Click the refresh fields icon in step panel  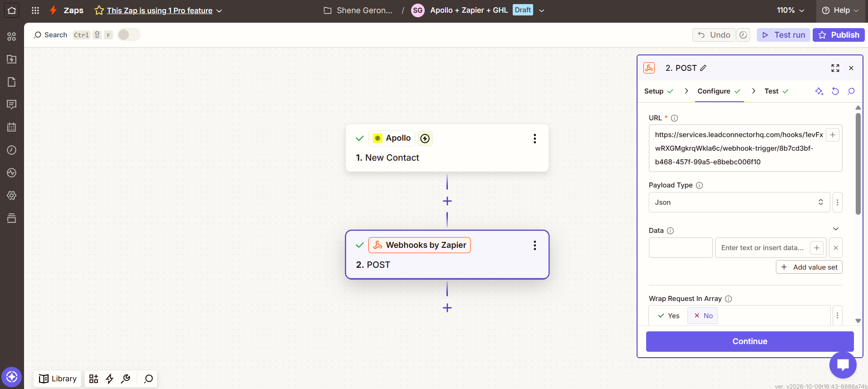(835, 91)
